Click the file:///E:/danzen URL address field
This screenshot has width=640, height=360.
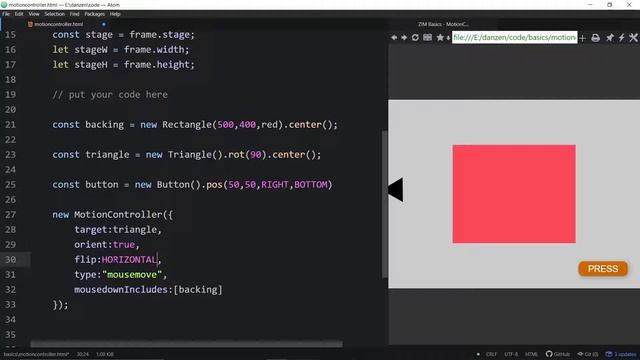coord(514,37)
